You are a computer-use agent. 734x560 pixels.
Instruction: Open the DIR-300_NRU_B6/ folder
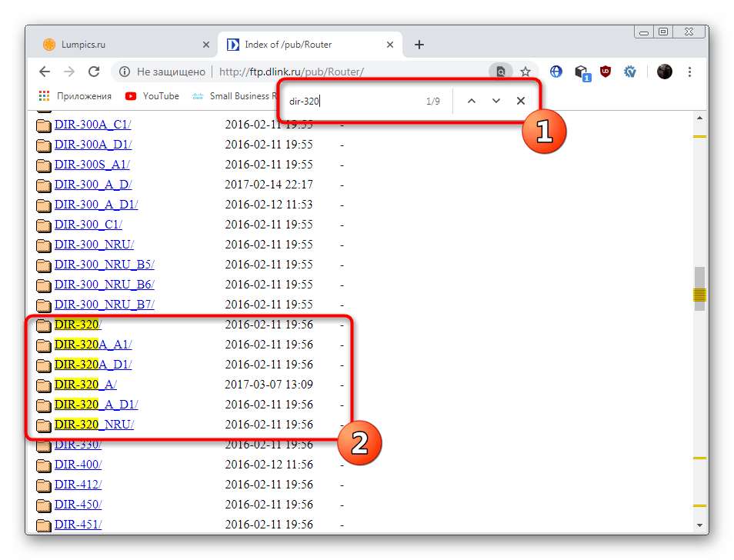pyautogui.click(x=105, y=285)
